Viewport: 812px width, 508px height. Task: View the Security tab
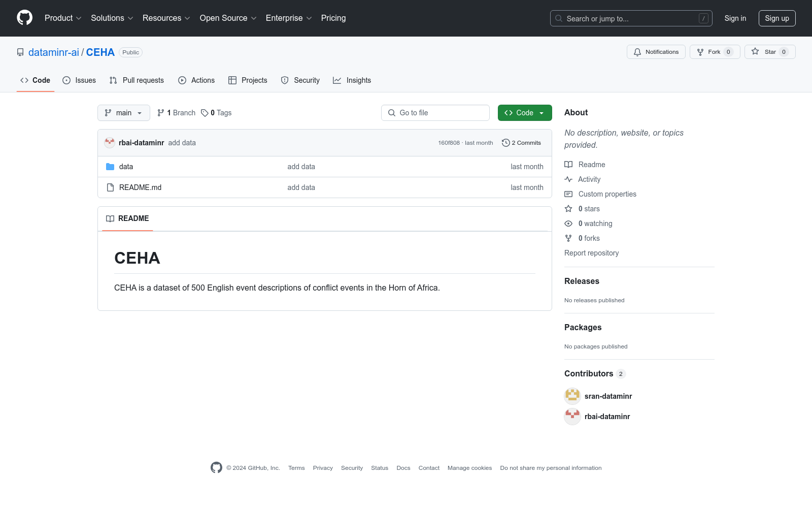tap(300, 80)
